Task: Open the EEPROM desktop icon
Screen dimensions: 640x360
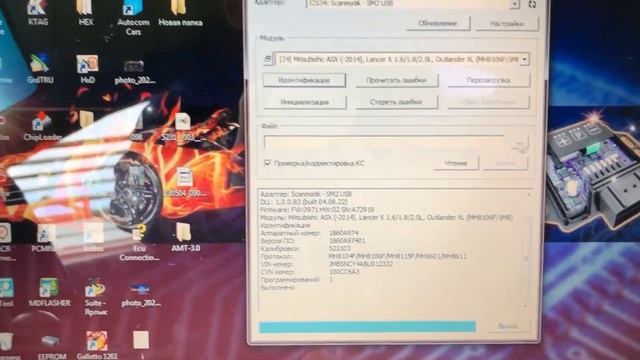Action: point(51,348)
